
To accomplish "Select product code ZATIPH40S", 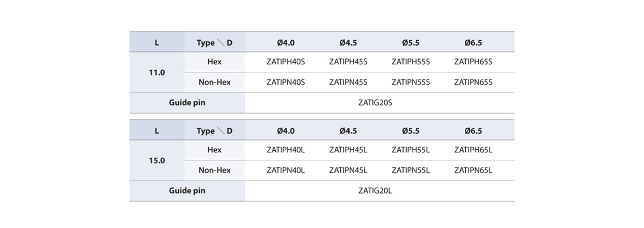I will click(x=286, y=62).
